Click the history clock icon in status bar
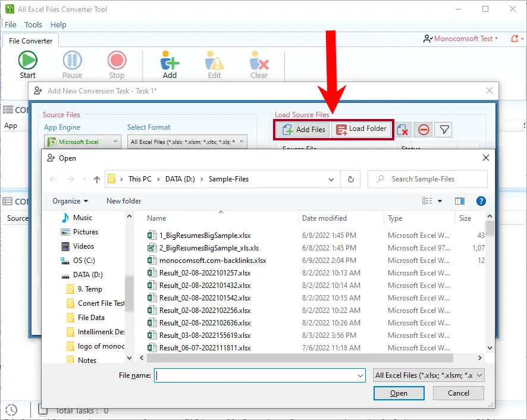 click(x=11, y=409)
